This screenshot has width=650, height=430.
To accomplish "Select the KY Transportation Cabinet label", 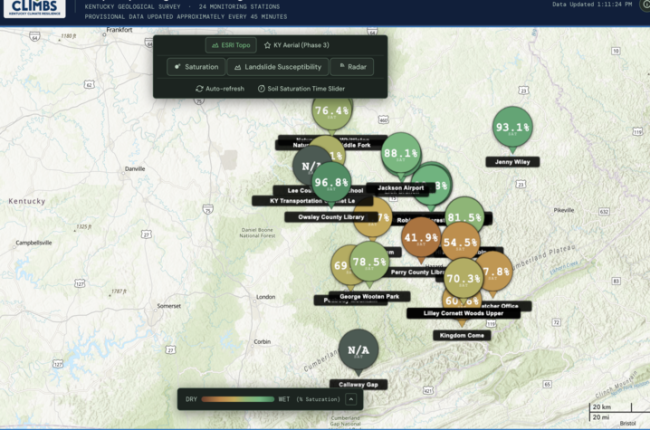I will [312, 201].
